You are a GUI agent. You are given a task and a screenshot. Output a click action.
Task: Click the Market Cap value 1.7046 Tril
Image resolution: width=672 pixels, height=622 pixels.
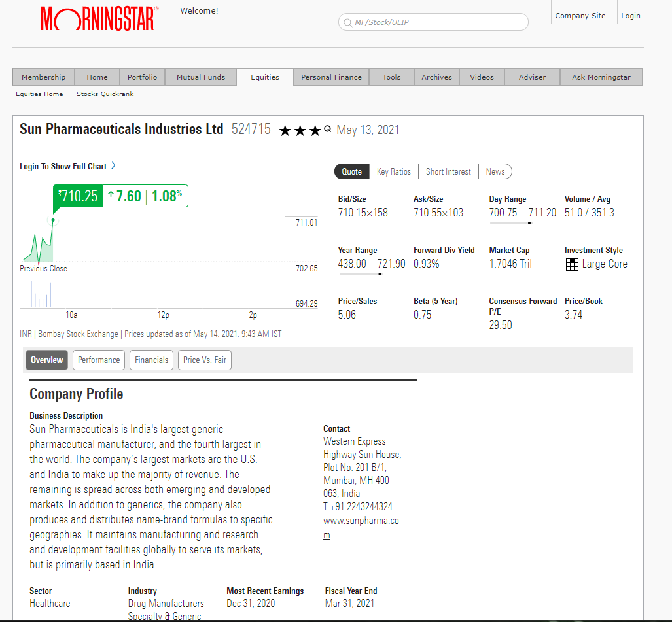(x=510, y=264)
